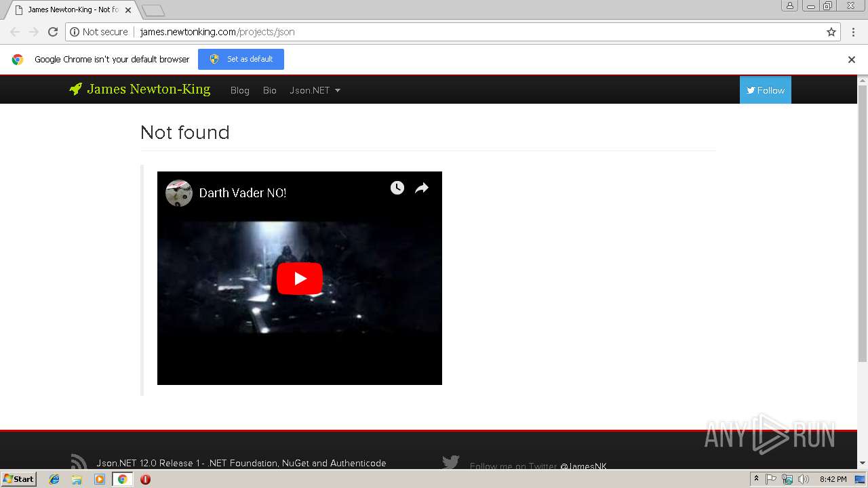Open the Chrome three-dot menu
Screen dimensions: 868x488
pos(854,32)
